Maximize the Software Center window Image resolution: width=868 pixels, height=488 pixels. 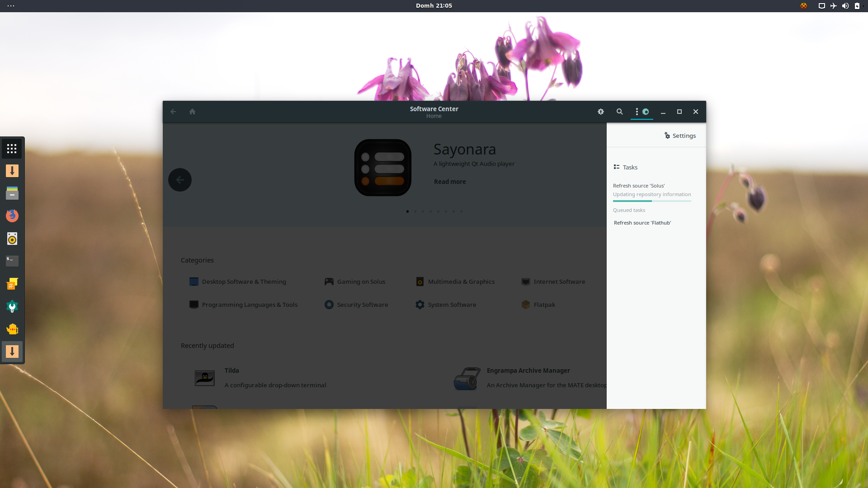tap(679, 112)
